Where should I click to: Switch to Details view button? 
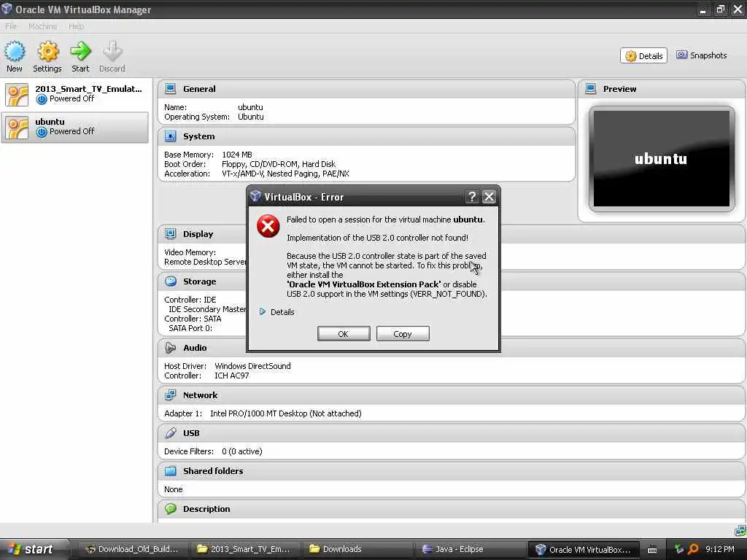[643, 55]
